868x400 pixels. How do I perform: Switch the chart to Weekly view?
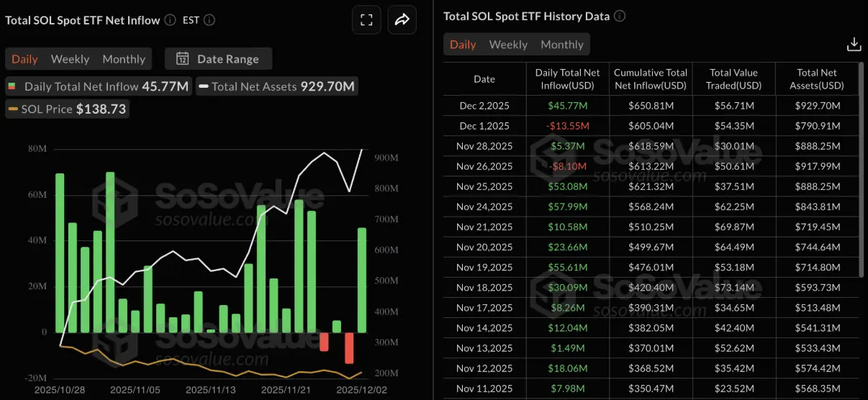[70, 59]
